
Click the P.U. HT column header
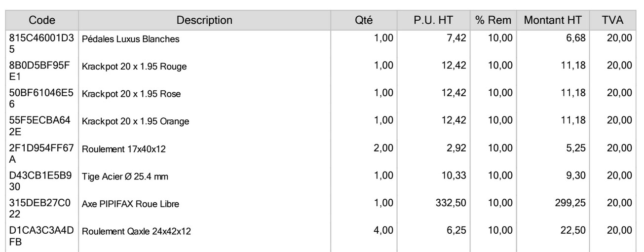point(434,21)
